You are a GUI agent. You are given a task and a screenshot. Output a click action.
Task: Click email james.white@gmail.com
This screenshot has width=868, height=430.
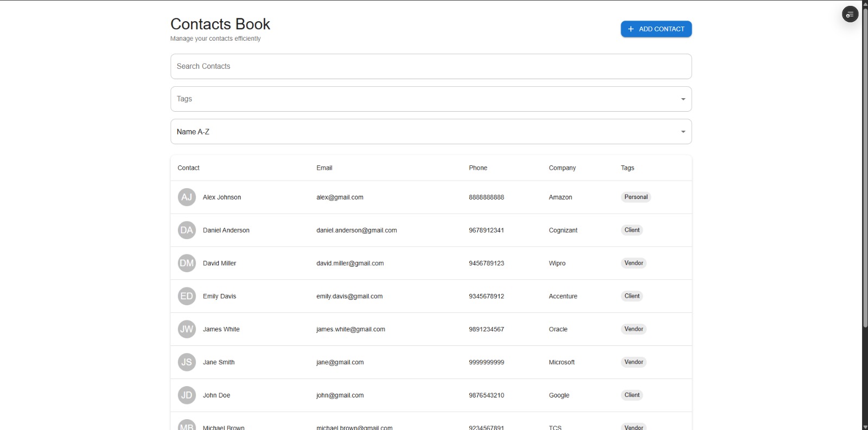click(x=350, y=330)
